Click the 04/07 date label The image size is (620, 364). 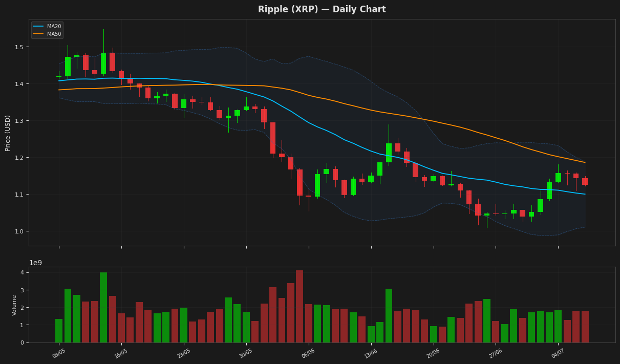click(558, 353)
